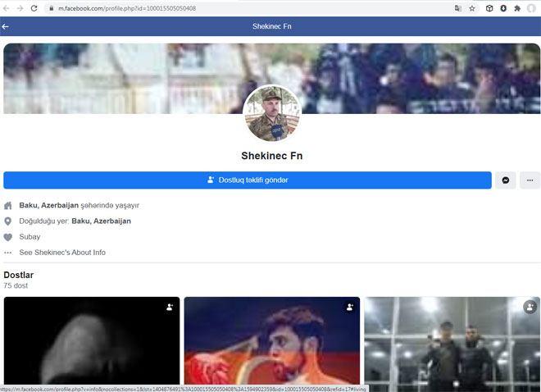The image size is (541, 392).
Task: Click the Facebook back arrow in blue header
Action: point(6,26)
